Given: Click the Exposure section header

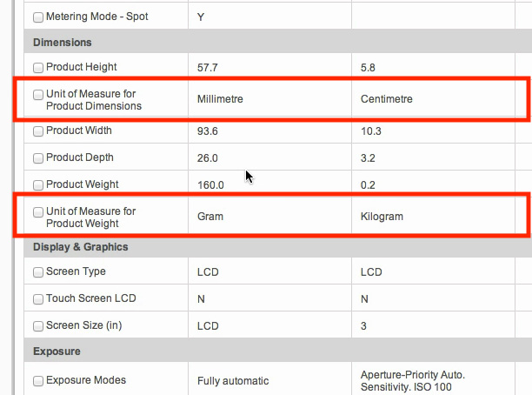Looking at the screenshot, I should 57,352.
